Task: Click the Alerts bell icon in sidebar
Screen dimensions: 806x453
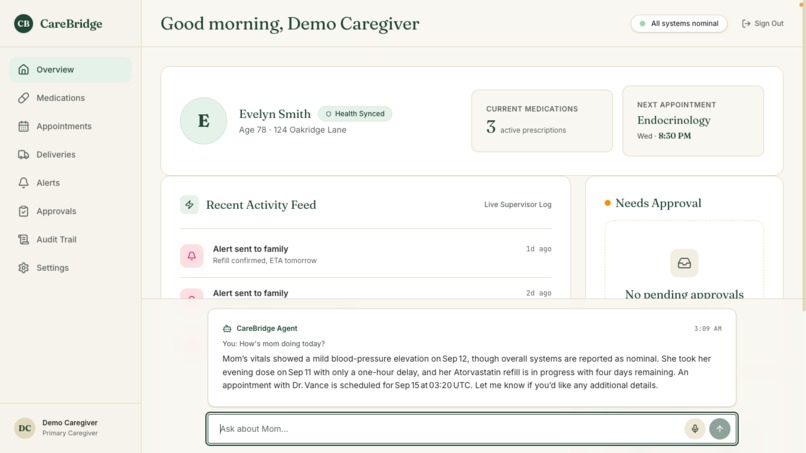Action: tap(24, 183)
